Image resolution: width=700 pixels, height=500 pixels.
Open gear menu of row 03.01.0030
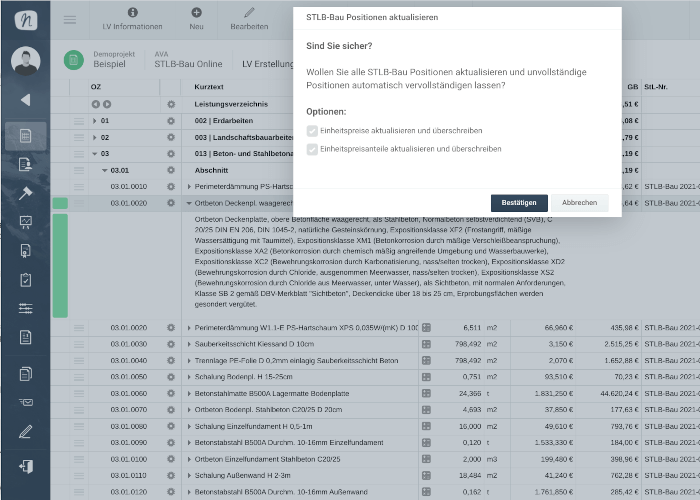tap(171, 344)
